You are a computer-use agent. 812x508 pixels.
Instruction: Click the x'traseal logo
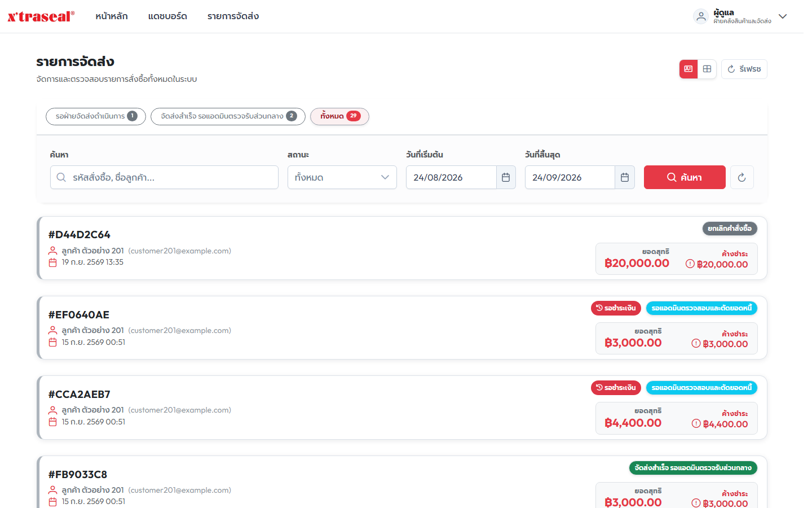coord(41,16)
